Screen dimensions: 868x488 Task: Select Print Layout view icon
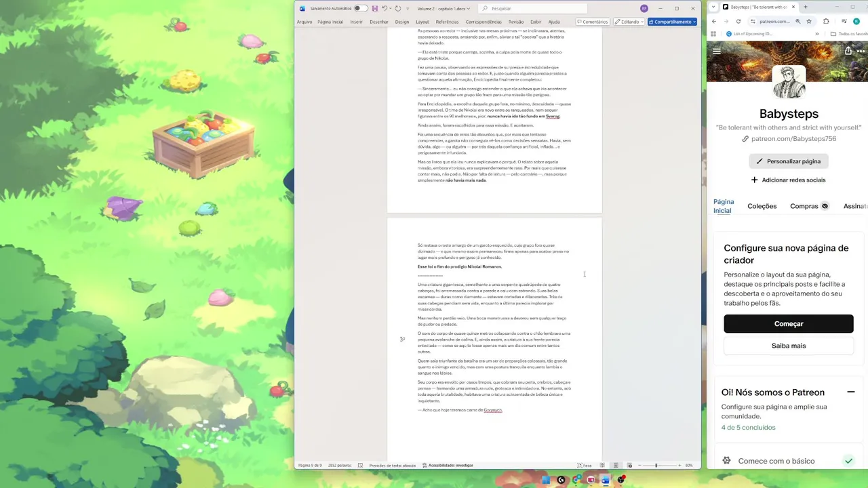click(616, 466)
